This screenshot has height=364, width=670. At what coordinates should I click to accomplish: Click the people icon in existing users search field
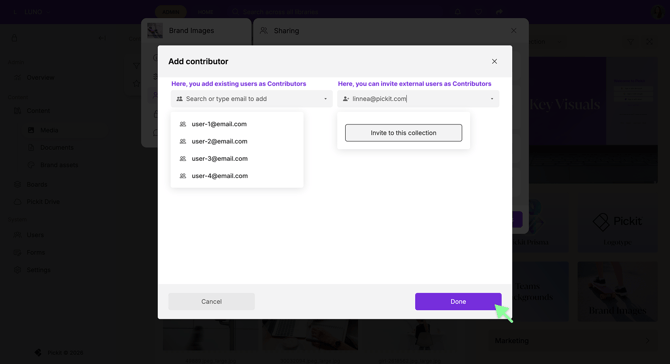pos(179,99)
